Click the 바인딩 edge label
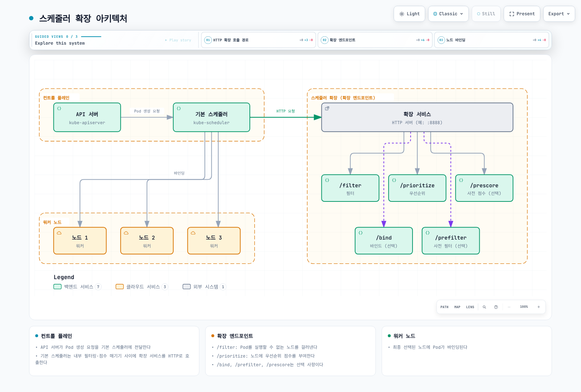Image resolution: width=581 pixels, height=392 pixels. pos(179,173)
